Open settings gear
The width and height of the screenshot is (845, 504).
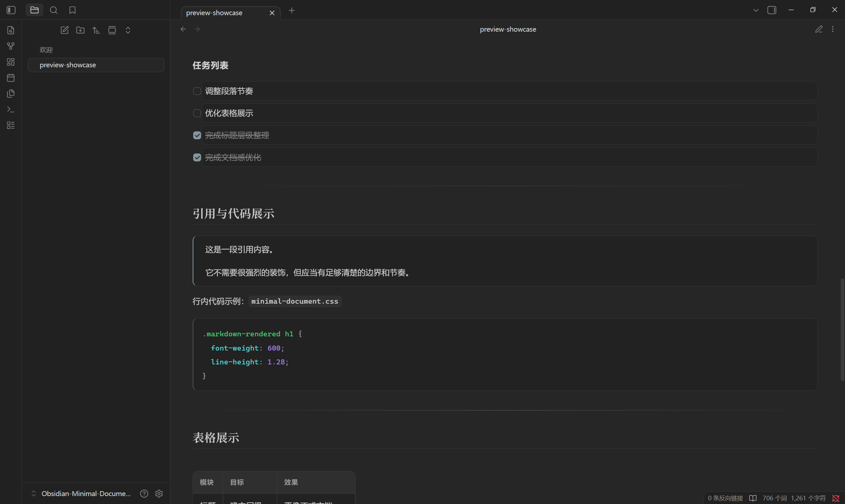coord(159,493)
